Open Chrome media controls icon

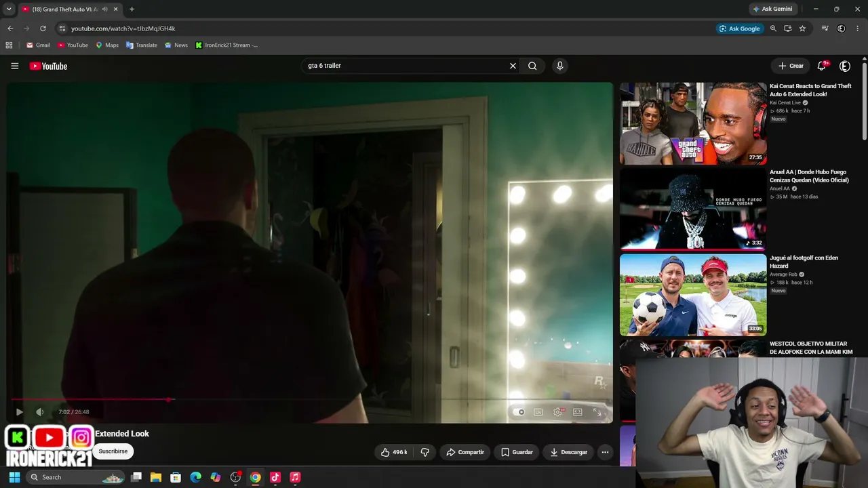point(825,28)
